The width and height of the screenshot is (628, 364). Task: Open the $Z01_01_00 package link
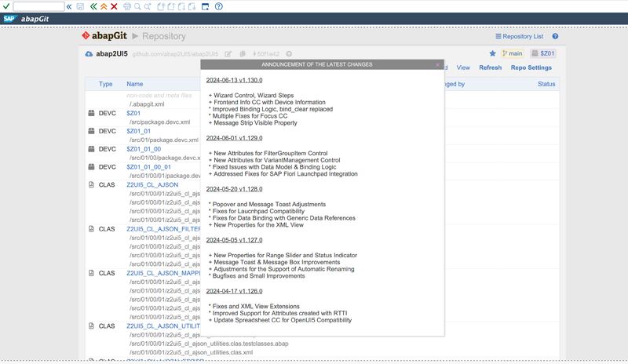pyautogui.click(x=144, y=149)
